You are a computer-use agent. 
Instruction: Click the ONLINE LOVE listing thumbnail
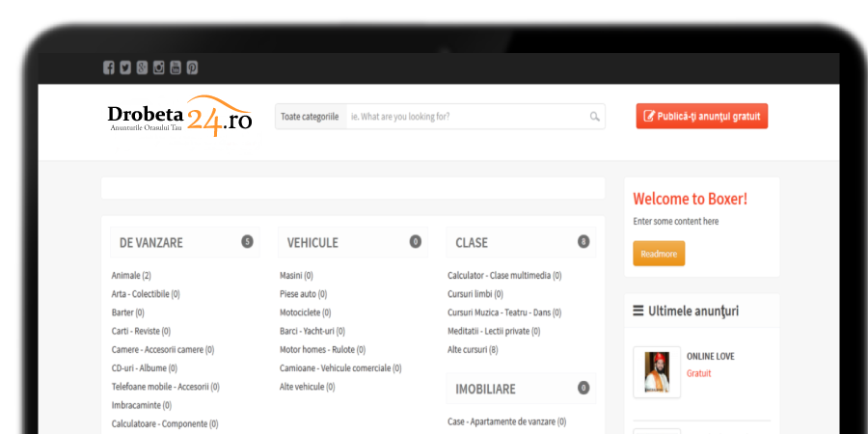(x=657, y=372)
